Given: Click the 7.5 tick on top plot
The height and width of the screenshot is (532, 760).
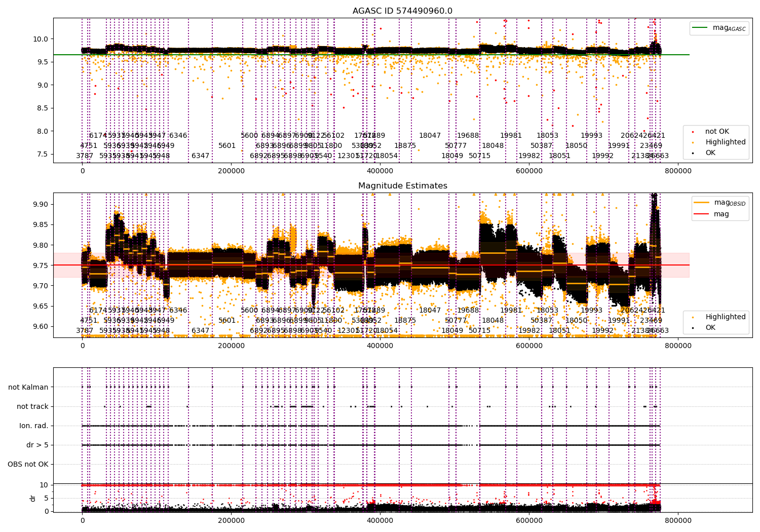Looking at the screenshot, I should click(43, 154).
